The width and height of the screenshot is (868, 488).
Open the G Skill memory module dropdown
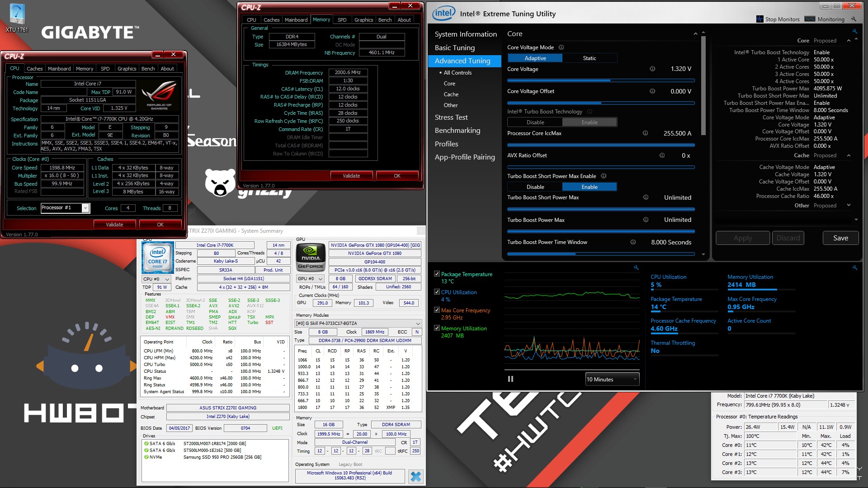click(x=358, y=324)
